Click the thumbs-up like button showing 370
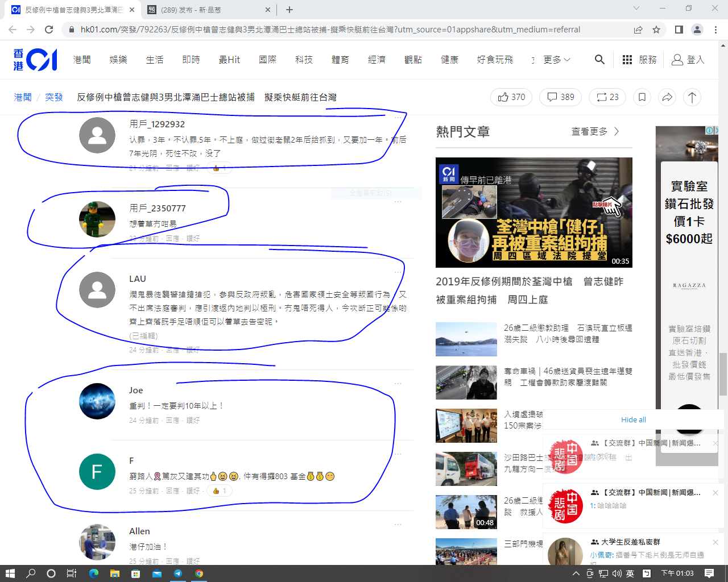 [x=511, y=97]
